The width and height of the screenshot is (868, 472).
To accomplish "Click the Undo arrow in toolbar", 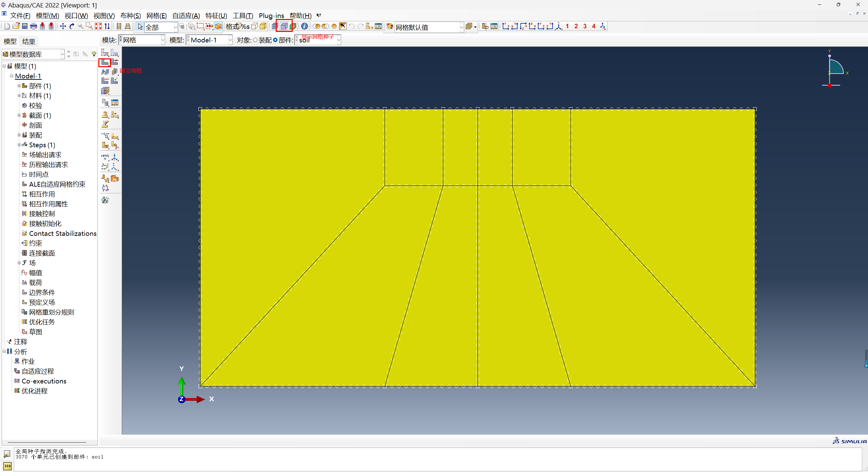I will tap(352, 26).
